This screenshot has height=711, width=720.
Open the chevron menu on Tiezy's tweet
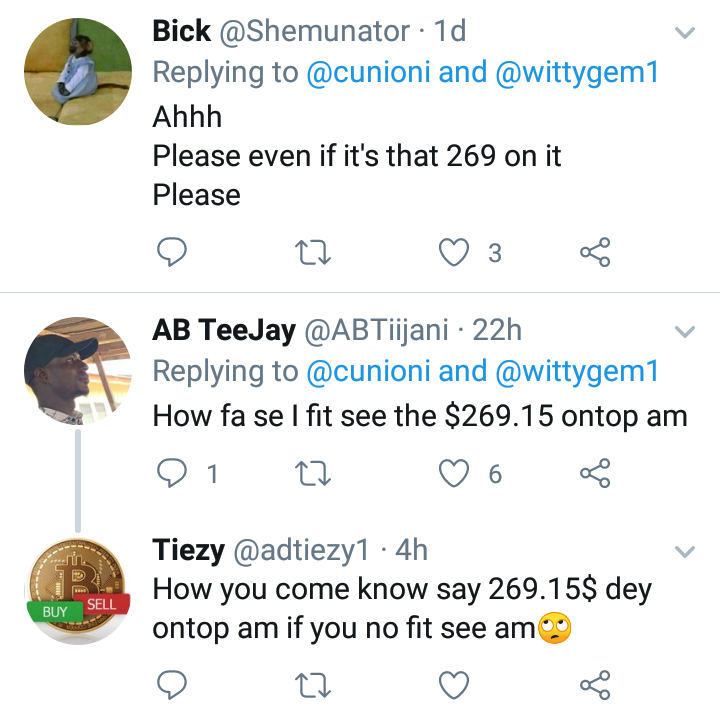[685, 551]
